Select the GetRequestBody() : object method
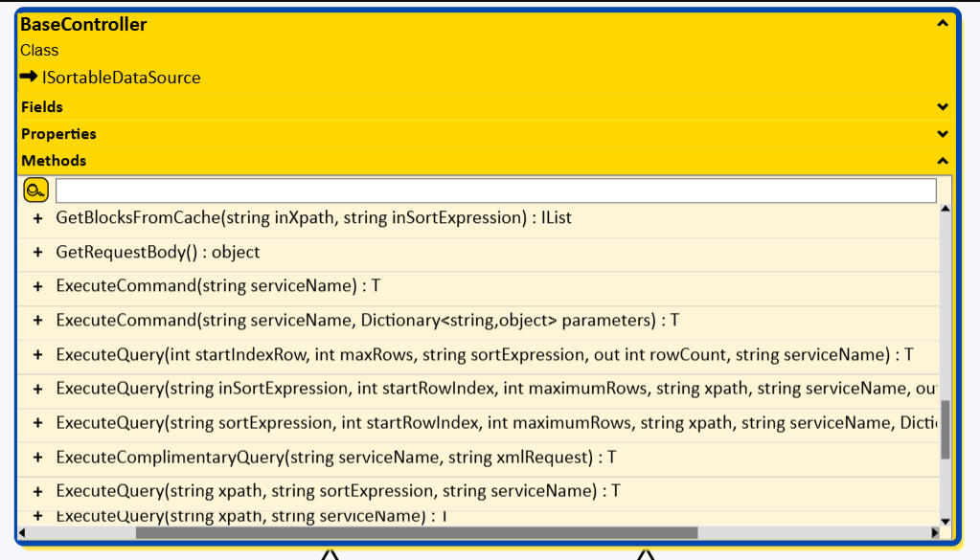Screen dimensions: 980x560 point(158,253)
